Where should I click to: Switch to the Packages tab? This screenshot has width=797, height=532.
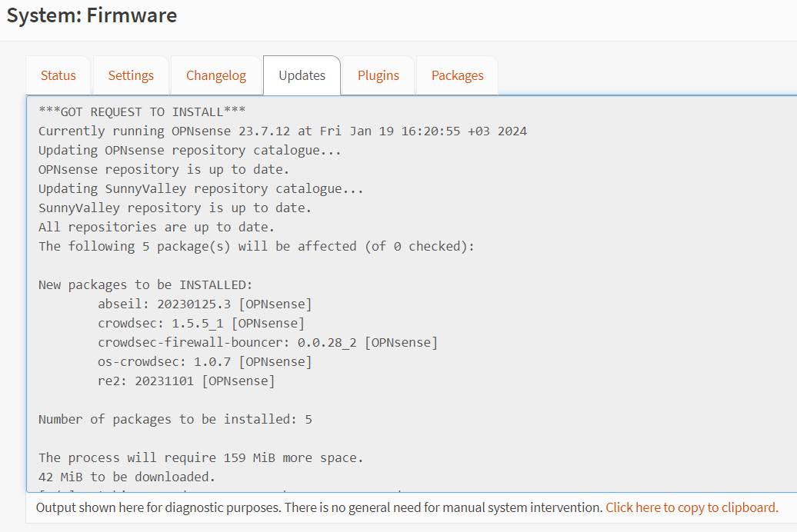(457, 75)
